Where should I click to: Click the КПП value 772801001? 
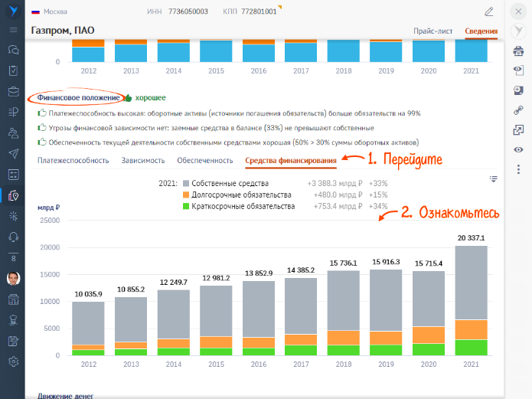click(x=259, y=11)
